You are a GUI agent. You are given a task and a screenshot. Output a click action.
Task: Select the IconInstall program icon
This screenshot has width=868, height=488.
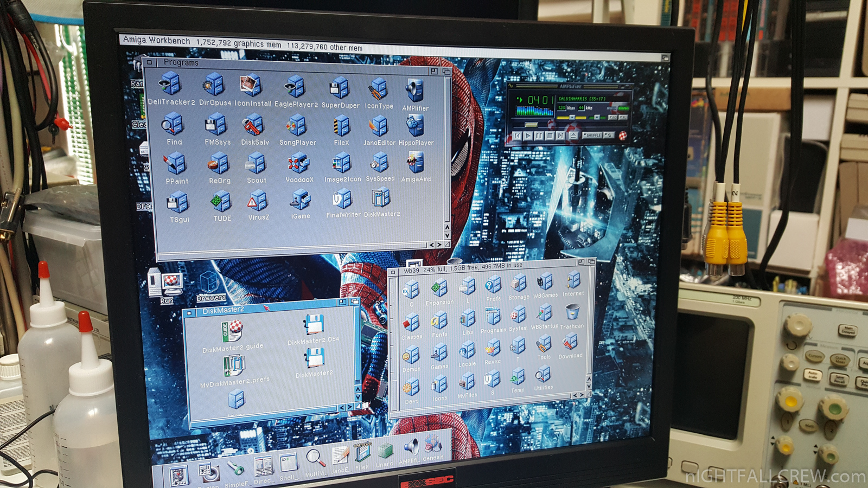[x=251, y=86]
